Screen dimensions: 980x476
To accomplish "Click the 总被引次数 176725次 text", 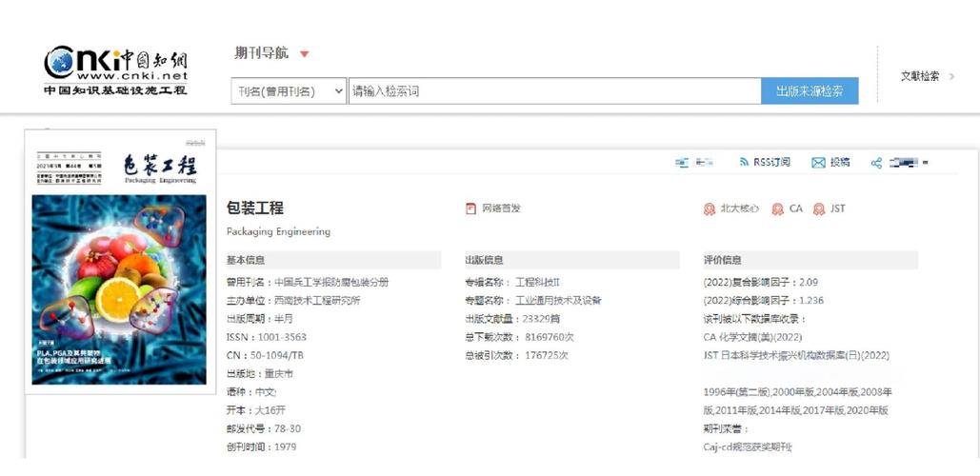I will tap(516, 355).
